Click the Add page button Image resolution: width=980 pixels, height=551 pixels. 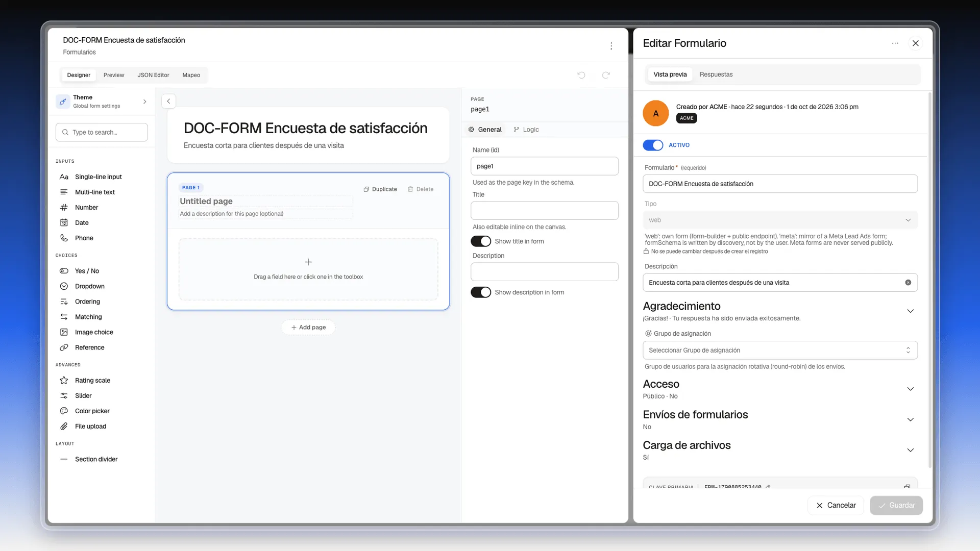pos(308,328)
